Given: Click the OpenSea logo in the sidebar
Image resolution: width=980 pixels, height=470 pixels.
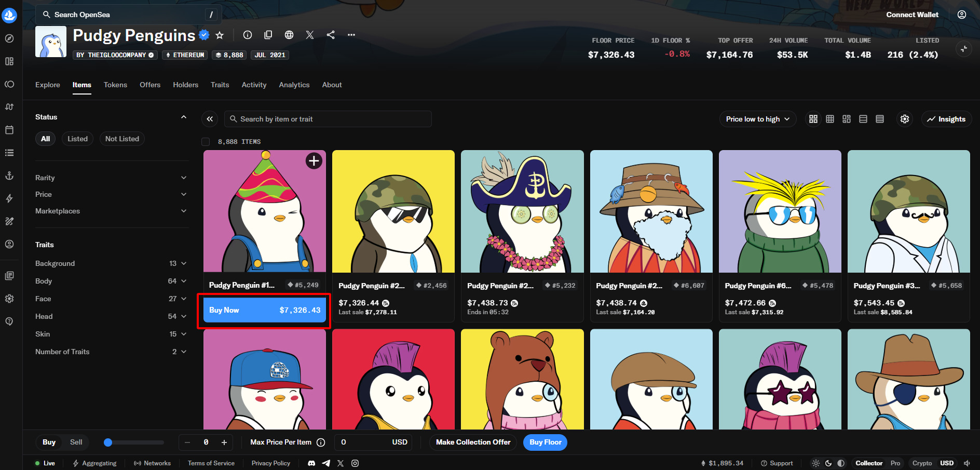Looking at the screenshot, I should pos(9,15).
